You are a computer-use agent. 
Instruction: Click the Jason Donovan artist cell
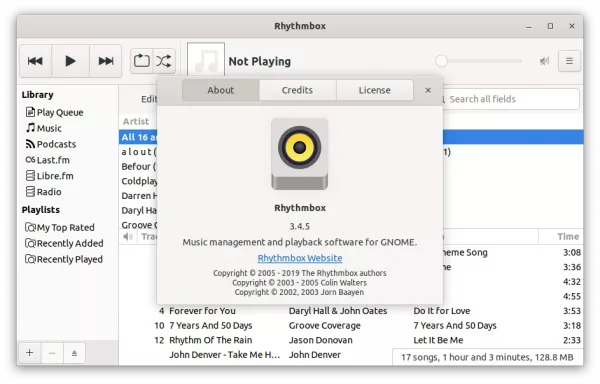tap(321, 340)
